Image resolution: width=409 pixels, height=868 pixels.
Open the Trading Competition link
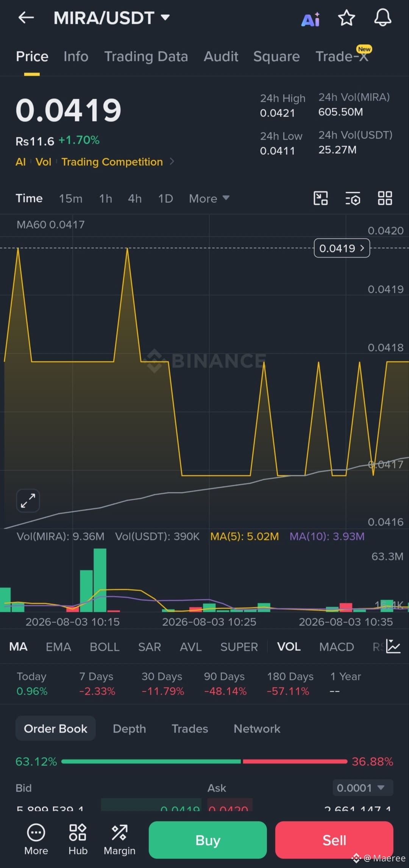[112, 162]
